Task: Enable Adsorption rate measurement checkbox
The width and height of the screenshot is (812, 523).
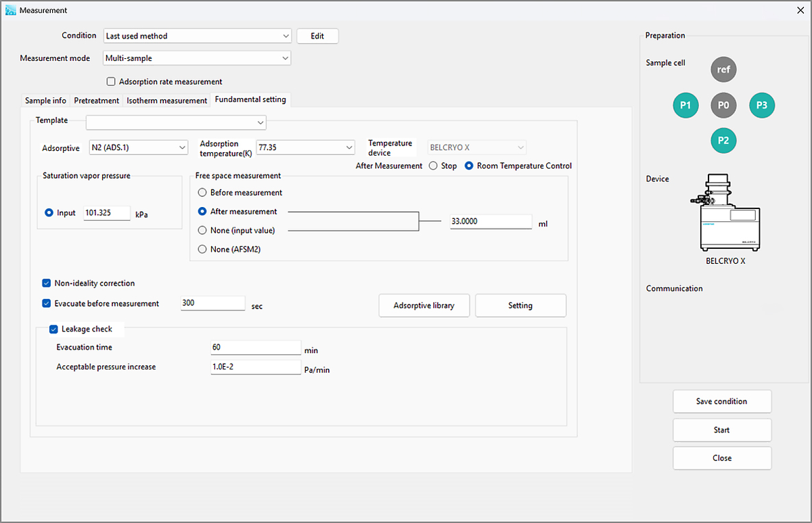Action: pos(111,82)
